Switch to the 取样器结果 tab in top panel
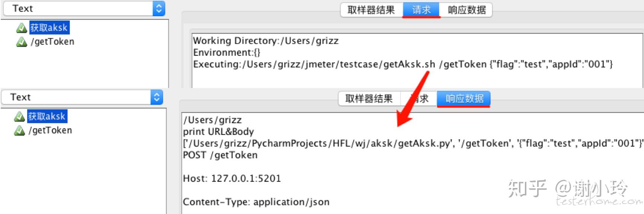Viewport: 644px width, 214px height. [370, 10]
